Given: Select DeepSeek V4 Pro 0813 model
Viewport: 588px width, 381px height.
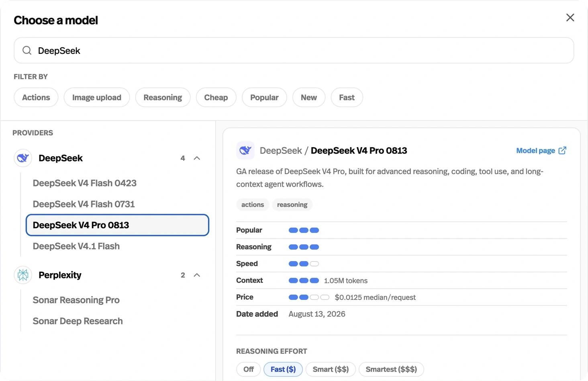Looking at the screenshot, I should tap(117, 225).
